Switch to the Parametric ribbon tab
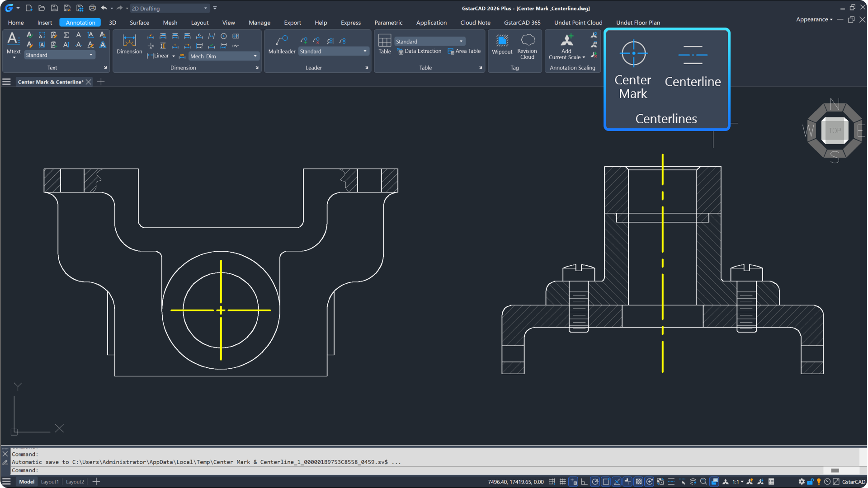The width and height of the screenshot is (868, 488). click(x=388, y=23)
